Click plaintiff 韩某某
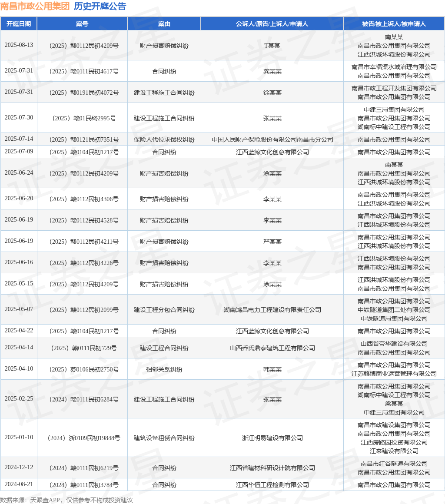The height and width of the screenshot is (504, 445). 272,369
